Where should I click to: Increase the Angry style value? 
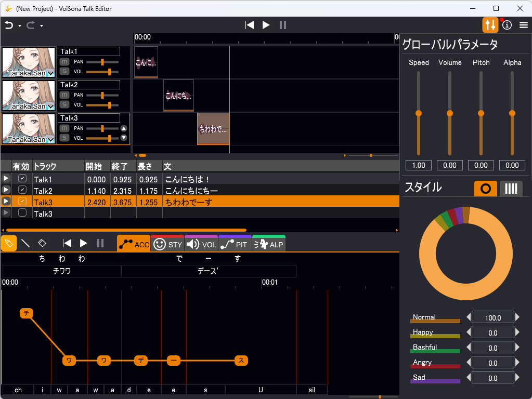[517, 363]
